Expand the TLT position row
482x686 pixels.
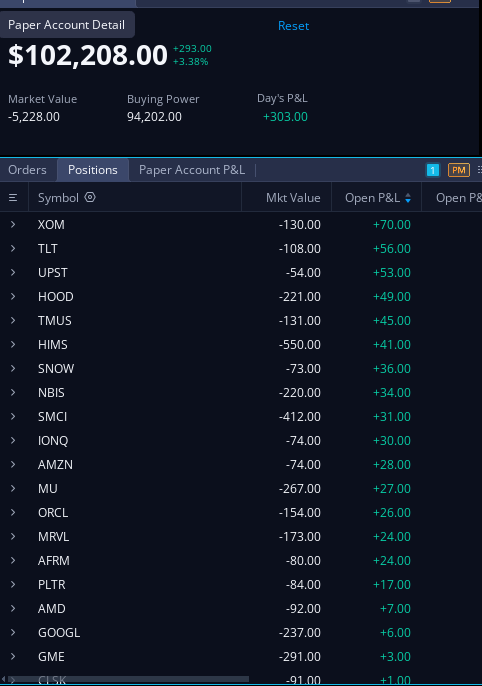[x=13, y=248]
